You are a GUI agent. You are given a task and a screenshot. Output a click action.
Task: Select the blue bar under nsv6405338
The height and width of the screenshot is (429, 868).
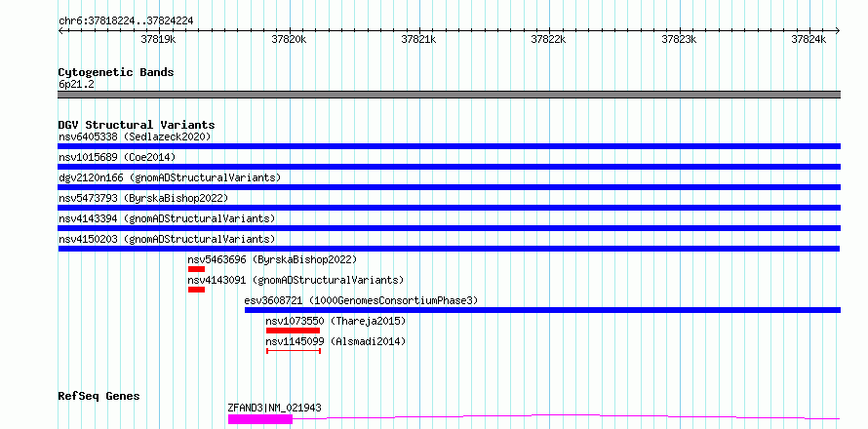click(x=449, y=146)
